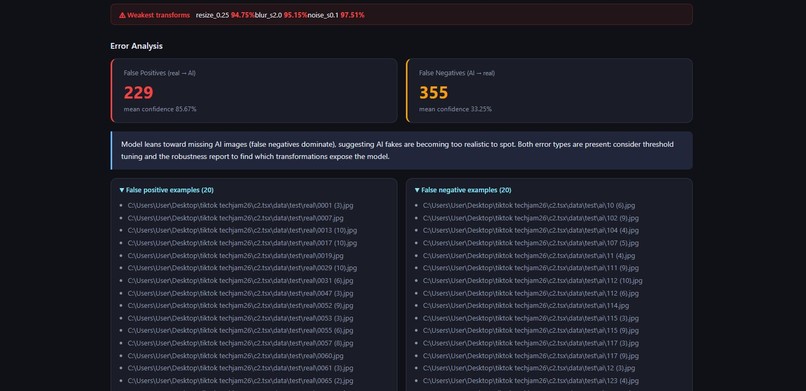Select the noise_s0.1 transform name
Image resolution: width=806 pixels, height=391 pixels.
point(323,15)
